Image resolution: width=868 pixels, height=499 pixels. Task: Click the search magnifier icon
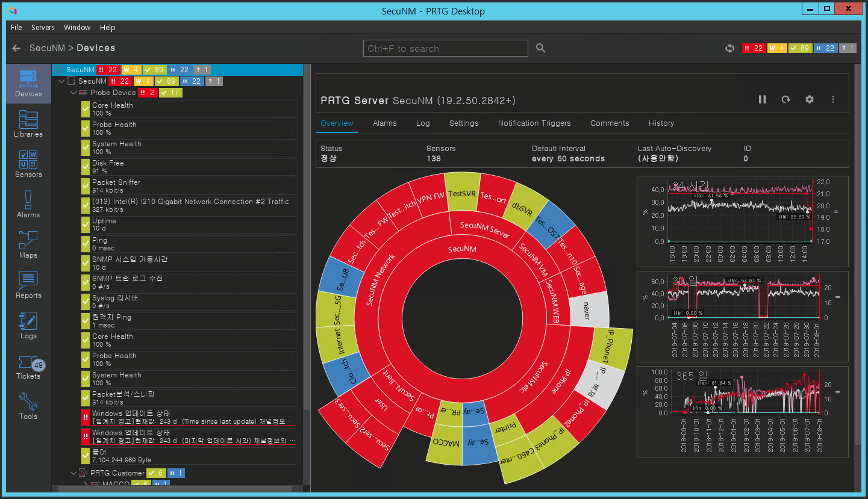click(540, 48)
